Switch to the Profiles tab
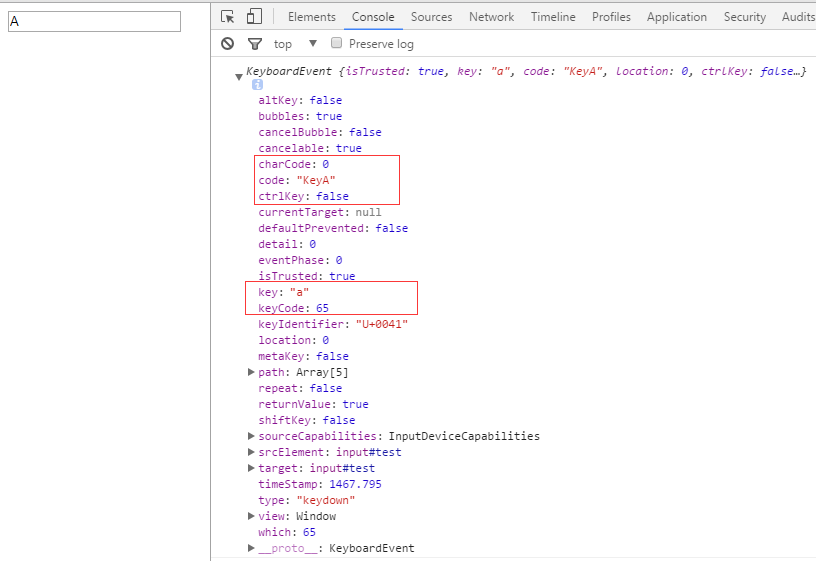The height and width of the screenshot is (561, 816). tap(611, 17)
